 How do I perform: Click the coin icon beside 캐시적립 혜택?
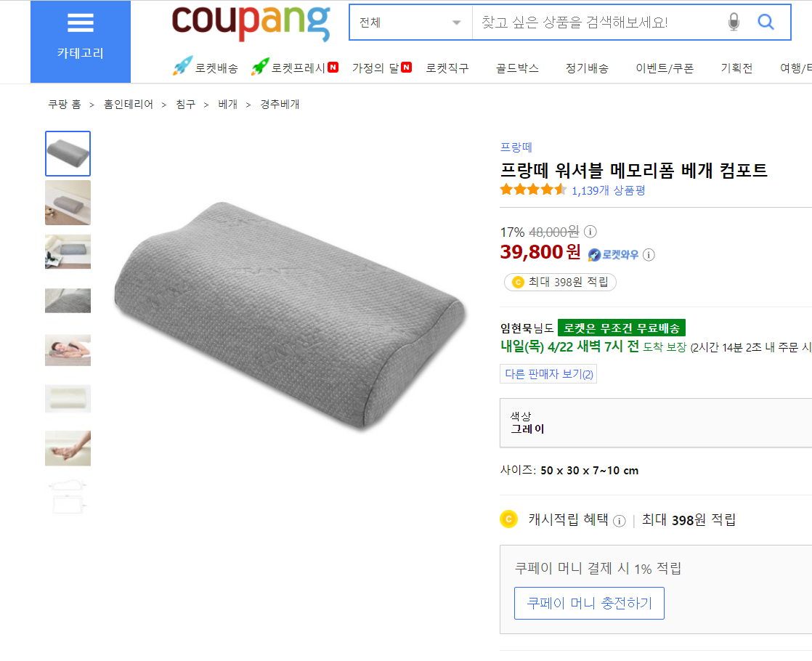(508, 519)
